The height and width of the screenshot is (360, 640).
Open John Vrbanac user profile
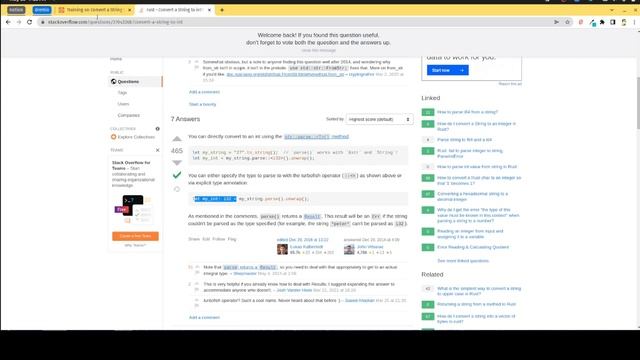click(x=370, y=247)
